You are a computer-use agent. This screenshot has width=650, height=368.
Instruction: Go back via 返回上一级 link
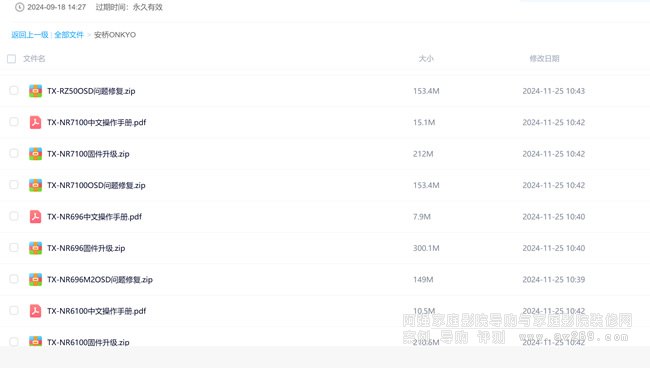coord(30,35)
